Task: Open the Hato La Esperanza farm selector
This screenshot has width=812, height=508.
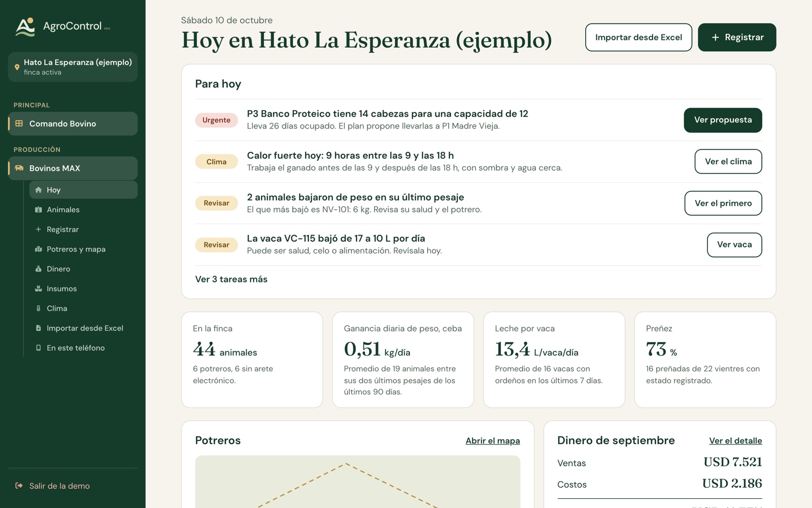Action: [73, 67]
